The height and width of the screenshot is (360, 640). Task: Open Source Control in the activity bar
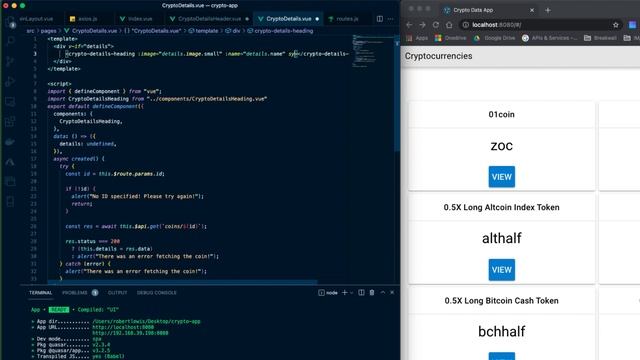tap(10, 61)
